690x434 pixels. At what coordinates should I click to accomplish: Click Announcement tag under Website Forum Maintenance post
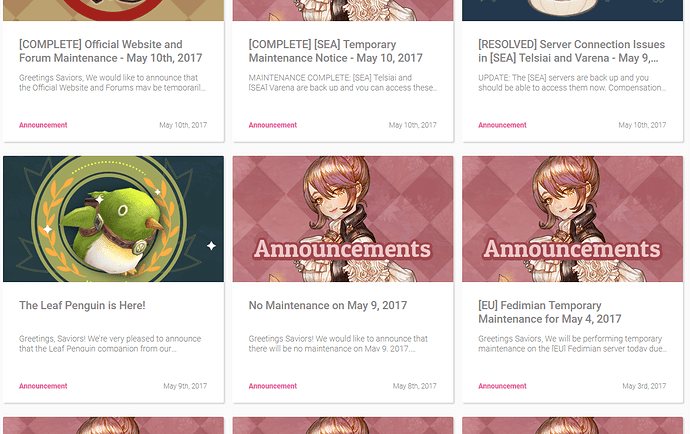tap(43, 125)
